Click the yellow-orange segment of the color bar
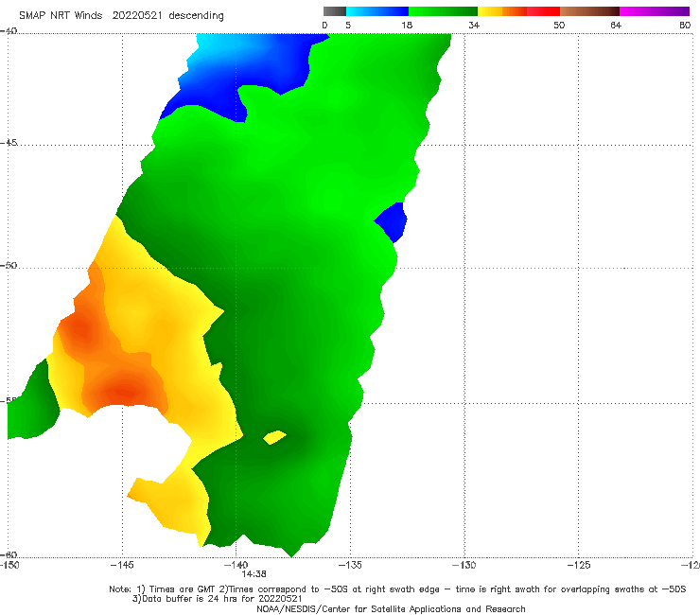The width and height of the screenshot is (700, 615). pyautogui.click(x=501, y=11)
